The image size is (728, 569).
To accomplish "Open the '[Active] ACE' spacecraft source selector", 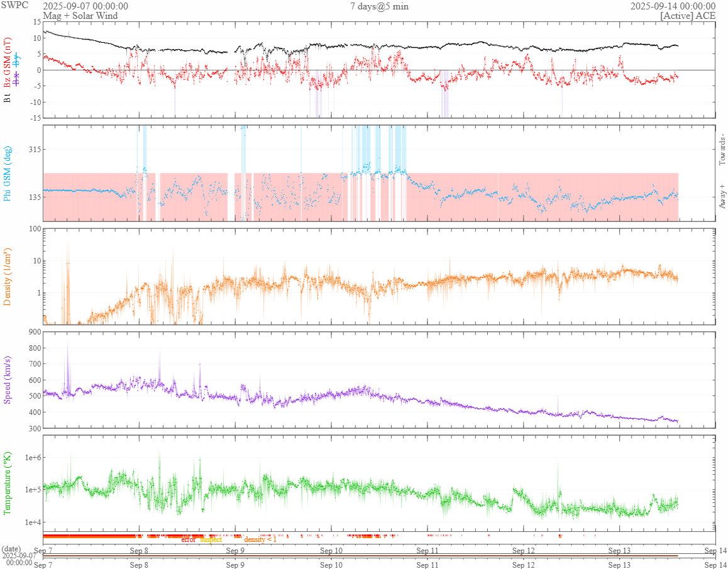I will (688, 15).
